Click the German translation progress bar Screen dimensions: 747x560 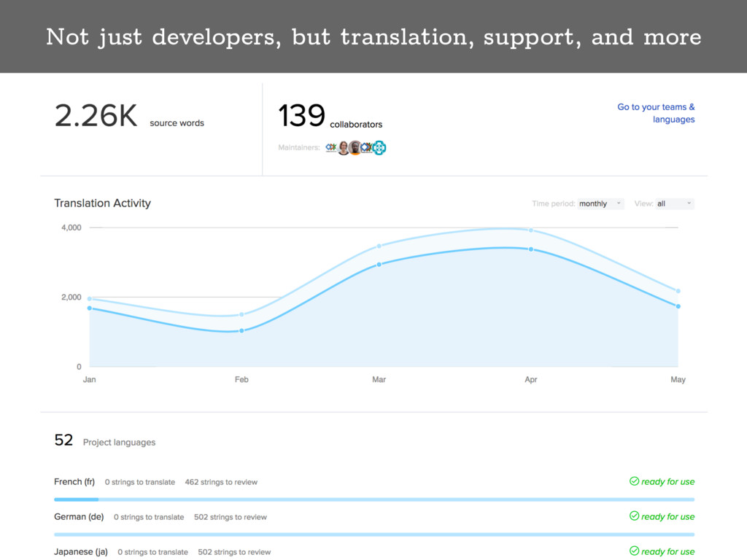click(x=374, y=534)
